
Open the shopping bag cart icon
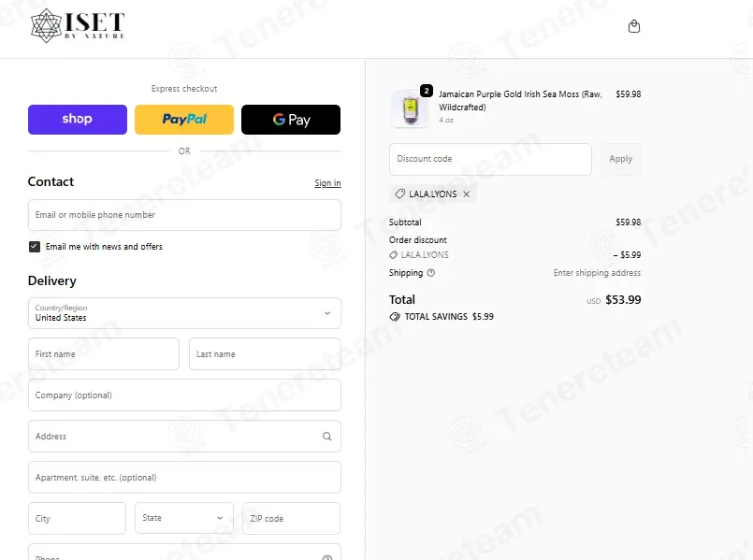point(634,26)
